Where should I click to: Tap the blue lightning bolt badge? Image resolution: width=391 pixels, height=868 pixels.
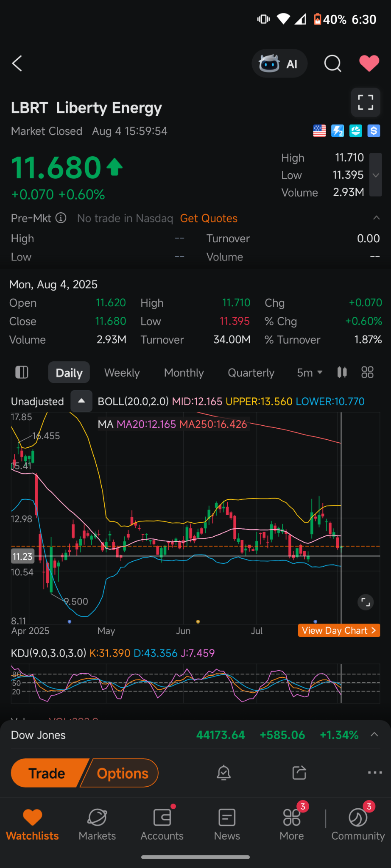point(338,131)
